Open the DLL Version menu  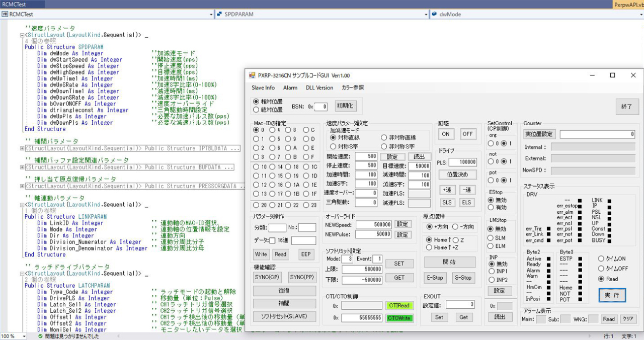tap(319, 88)
